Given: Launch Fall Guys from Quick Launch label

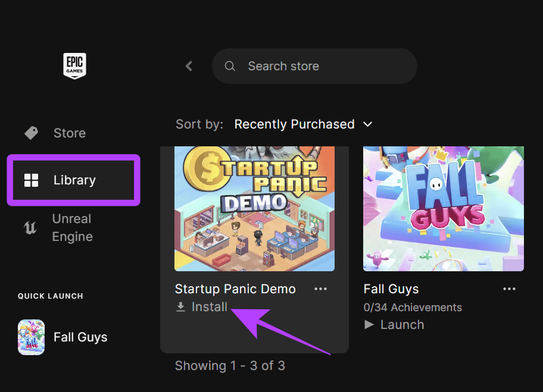Looking at the screenshot, I should pos(80,337).
